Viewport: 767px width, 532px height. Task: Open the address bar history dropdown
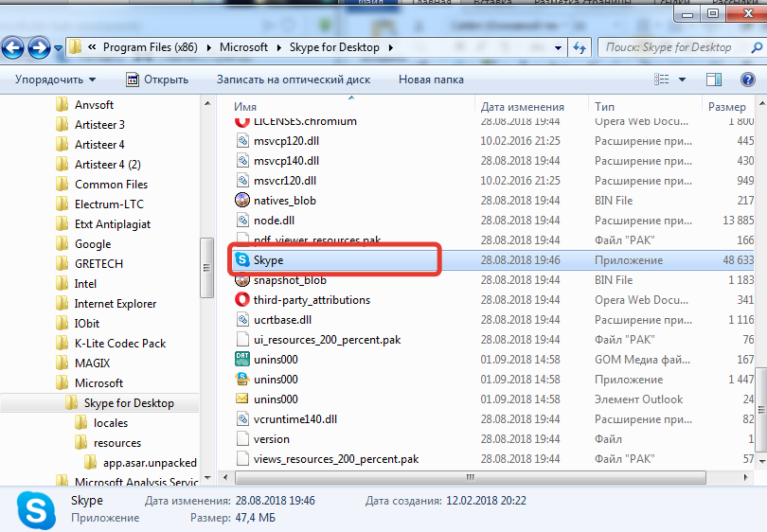pyautogui.click(x=561, y=46)
